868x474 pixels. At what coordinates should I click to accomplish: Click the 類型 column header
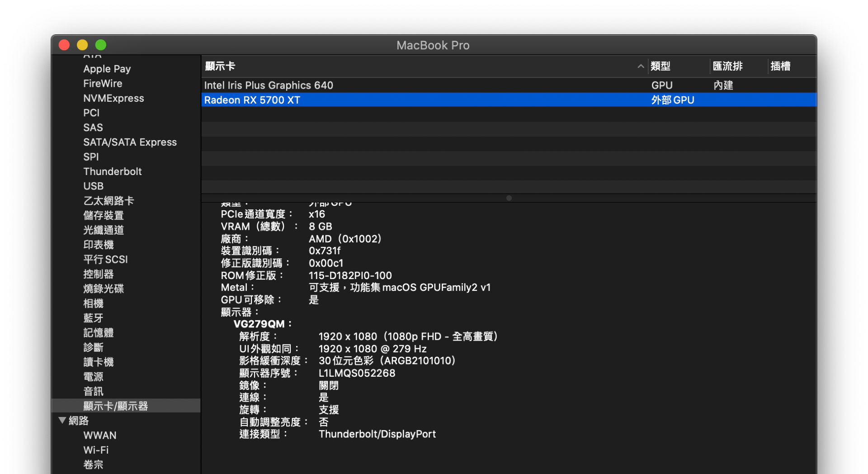(x=679, y=66)
